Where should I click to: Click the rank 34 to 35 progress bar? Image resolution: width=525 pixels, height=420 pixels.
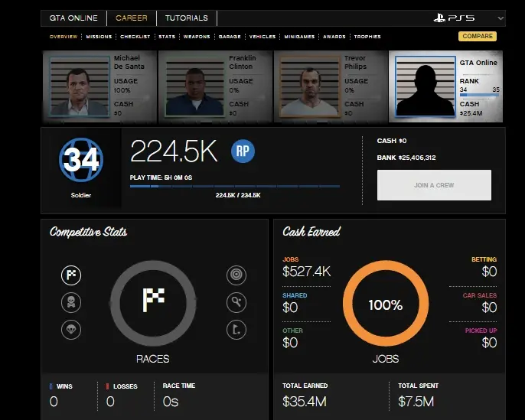point(479,95)
